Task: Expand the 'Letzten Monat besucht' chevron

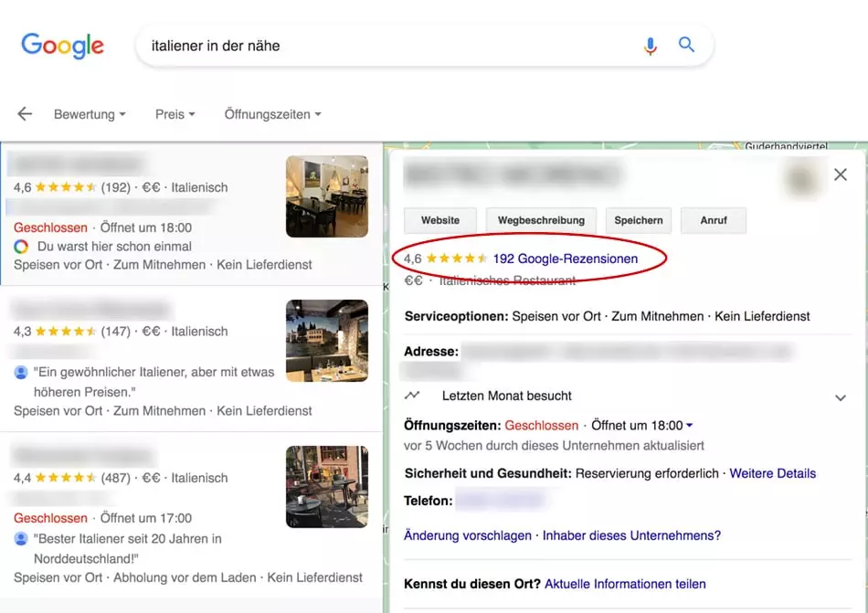Action: click(841, 397)
